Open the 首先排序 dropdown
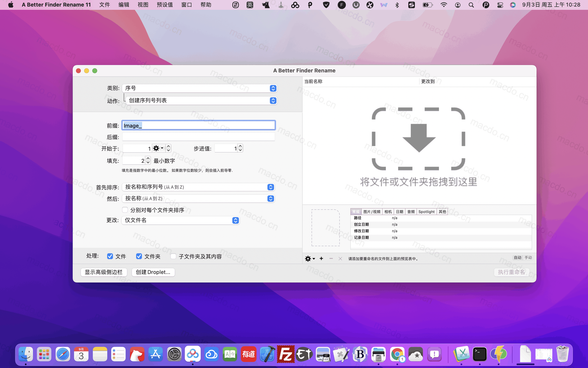The image size is (588, 368). (x=198, y=187)
